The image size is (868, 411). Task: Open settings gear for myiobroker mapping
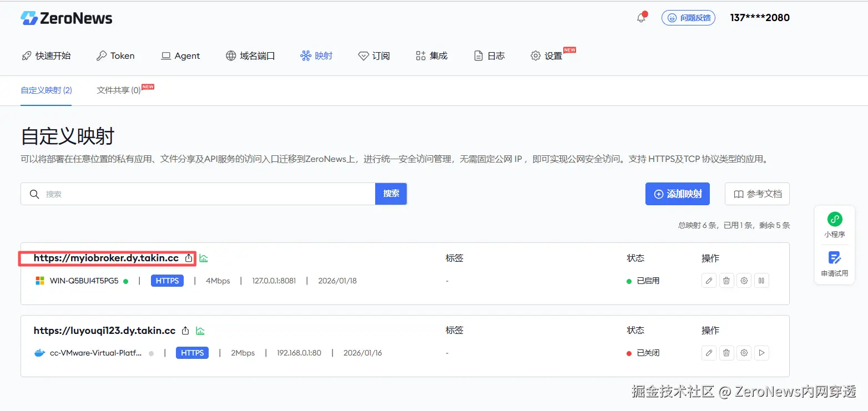coord(744,281)
